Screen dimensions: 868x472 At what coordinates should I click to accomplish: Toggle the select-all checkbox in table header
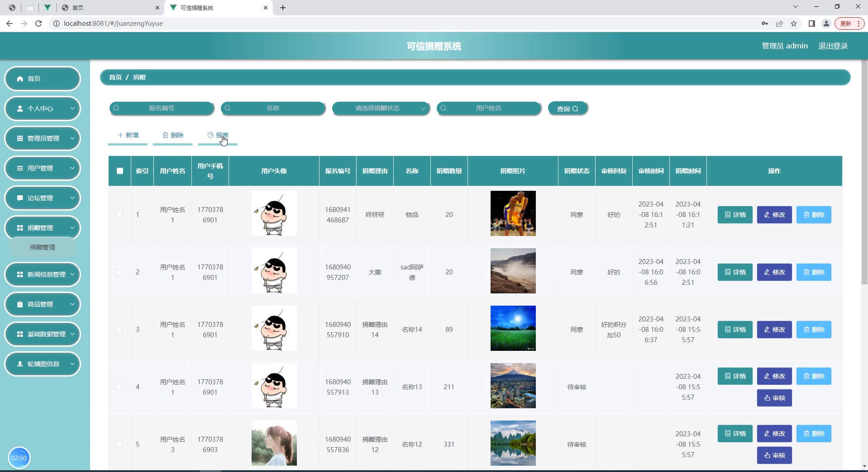point(120,171)
